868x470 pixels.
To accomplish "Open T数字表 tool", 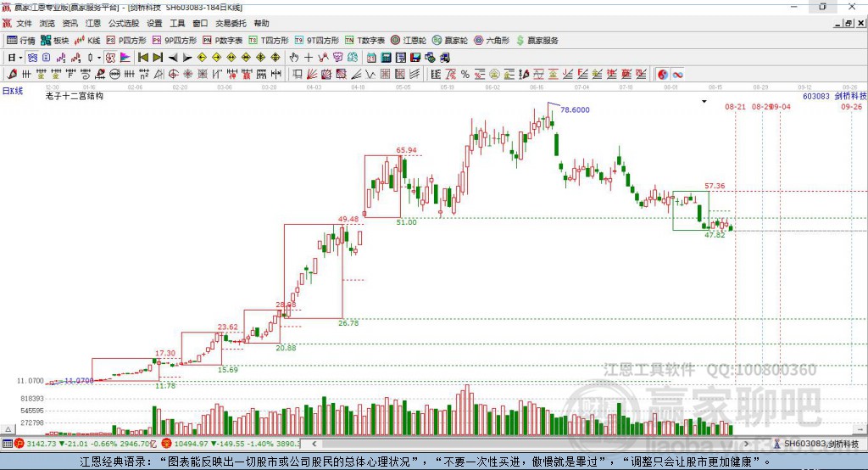I will click(x=364, y=41).
